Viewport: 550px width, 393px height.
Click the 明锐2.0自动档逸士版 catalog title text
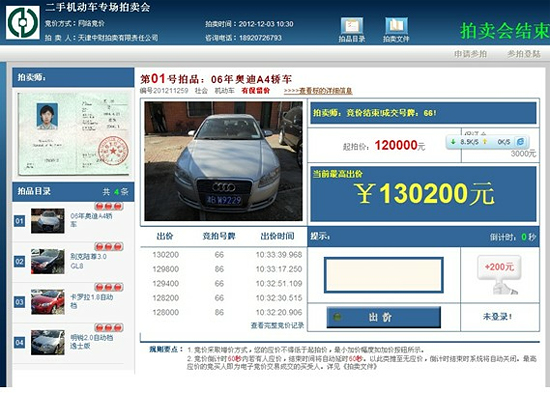(92, 342)
